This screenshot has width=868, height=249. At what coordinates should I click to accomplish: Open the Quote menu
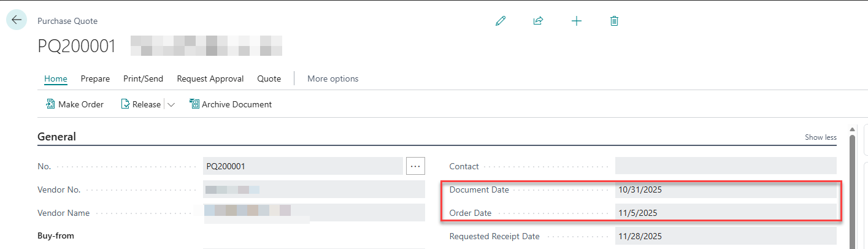(269, 79)
